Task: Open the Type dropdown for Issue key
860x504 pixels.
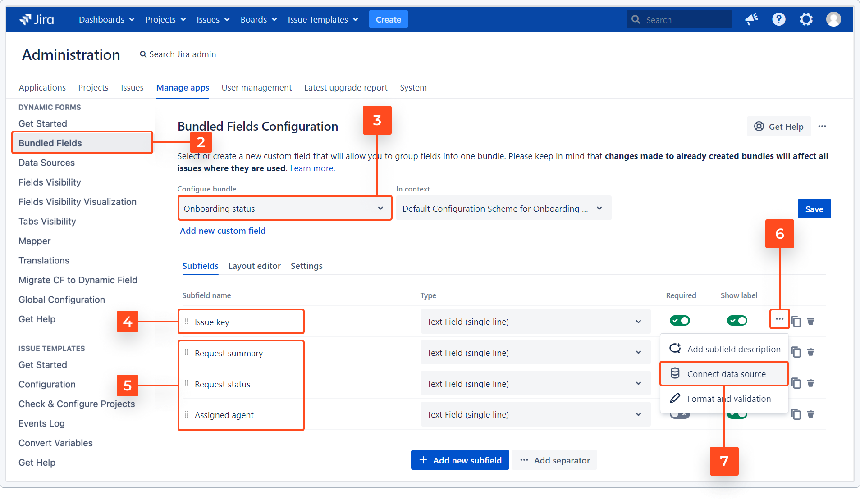Action: [535, 322]
